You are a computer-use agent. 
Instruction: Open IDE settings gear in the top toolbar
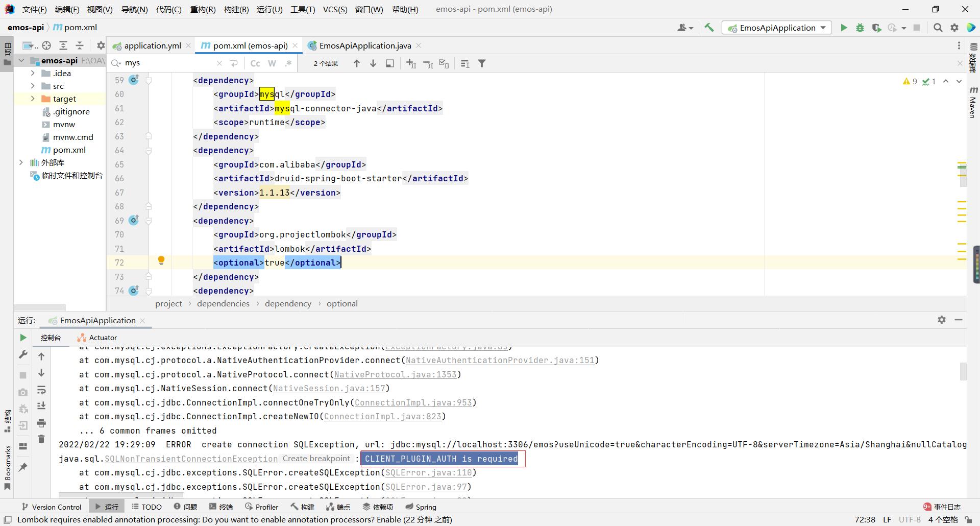tap(954, 28)
